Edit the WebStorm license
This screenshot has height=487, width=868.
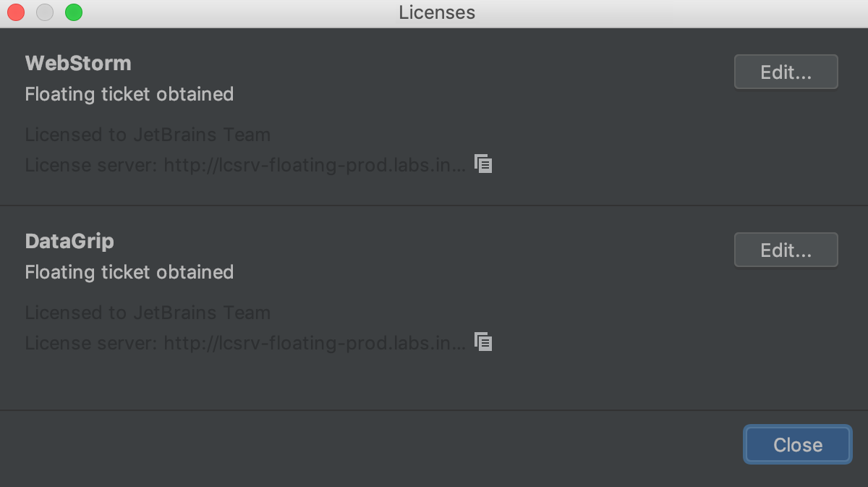(786, 72)
